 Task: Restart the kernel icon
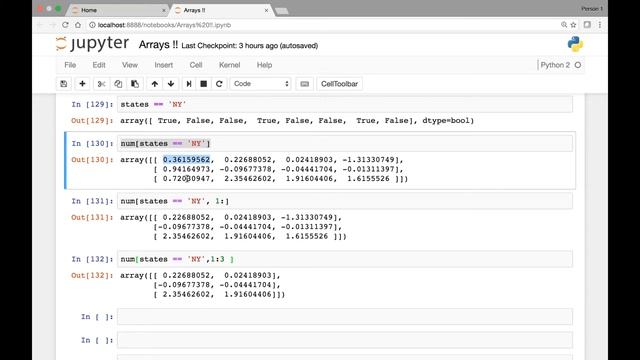tap(219, 84)
